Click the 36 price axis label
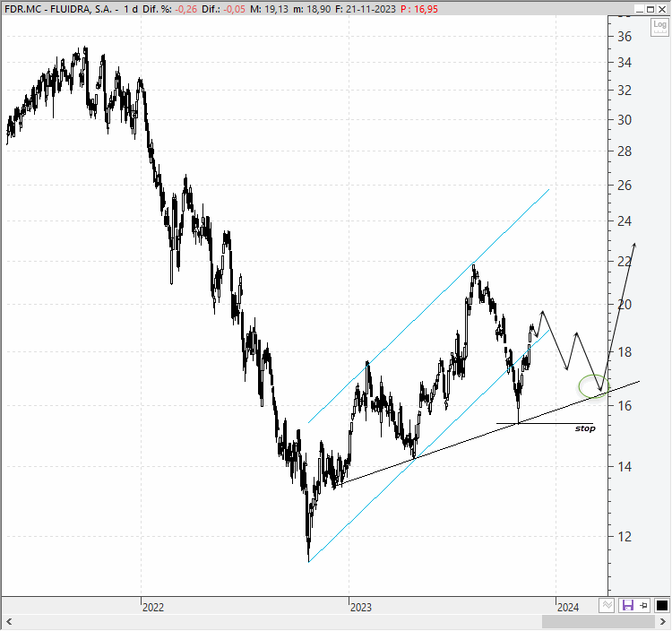Viewport: 672px width, 631px height. pyautogui.click(x=625, y=37)
